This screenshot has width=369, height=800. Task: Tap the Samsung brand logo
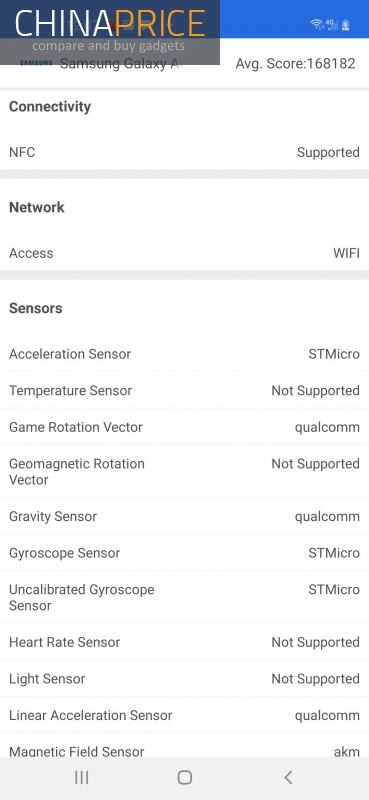point(36,63)
